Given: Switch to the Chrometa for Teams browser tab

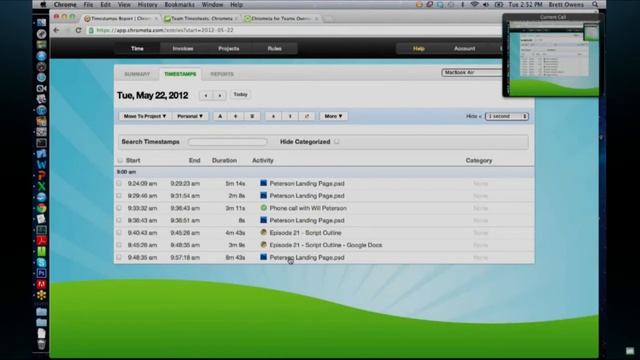Looking at the screenshot, I should tap(281, 18).
